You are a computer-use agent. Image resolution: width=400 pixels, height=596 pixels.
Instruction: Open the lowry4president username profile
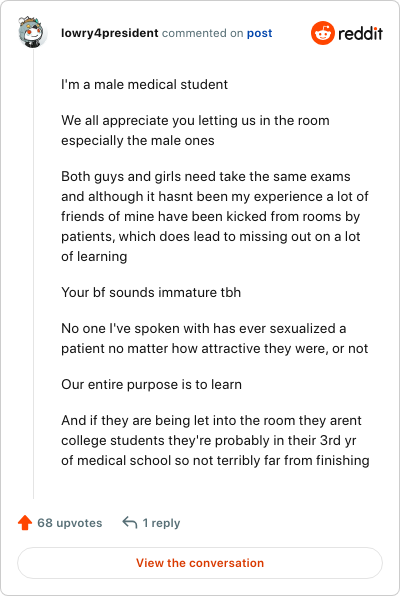110,33
